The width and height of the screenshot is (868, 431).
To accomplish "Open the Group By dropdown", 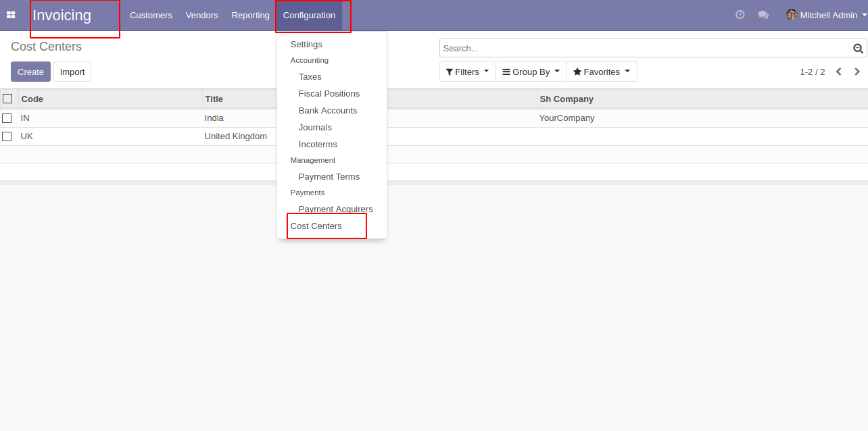I will (x=531, y=72).
